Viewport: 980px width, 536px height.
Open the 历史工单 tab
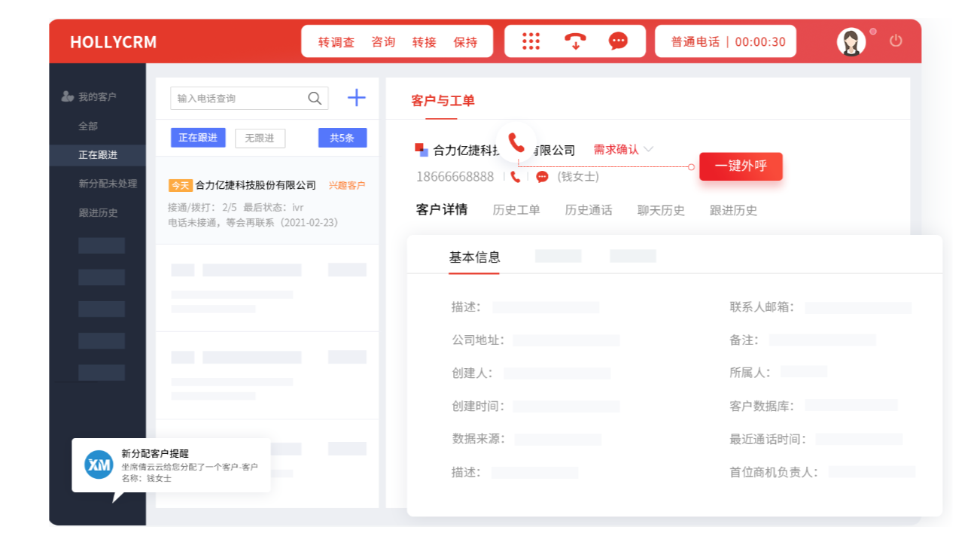pyautogui.click(x=516, y=211)
